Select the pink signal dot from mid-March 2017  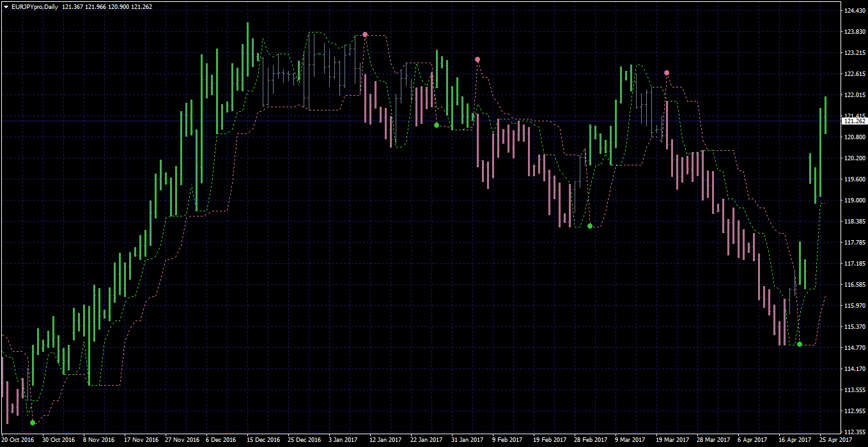(667, 73)
